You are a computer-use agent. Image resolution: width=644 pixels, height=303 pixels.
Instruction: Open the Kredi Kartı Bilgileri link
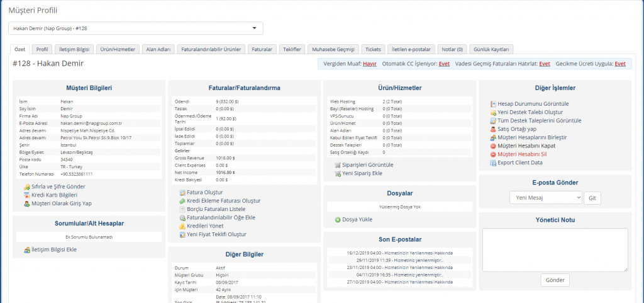[x=54, y=195]
